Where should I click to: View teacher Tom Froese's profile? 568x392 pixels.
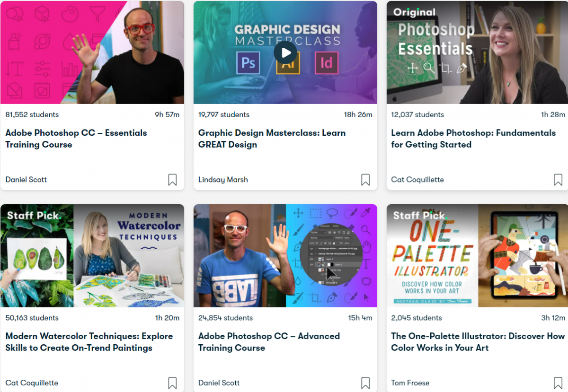(410, 383)
